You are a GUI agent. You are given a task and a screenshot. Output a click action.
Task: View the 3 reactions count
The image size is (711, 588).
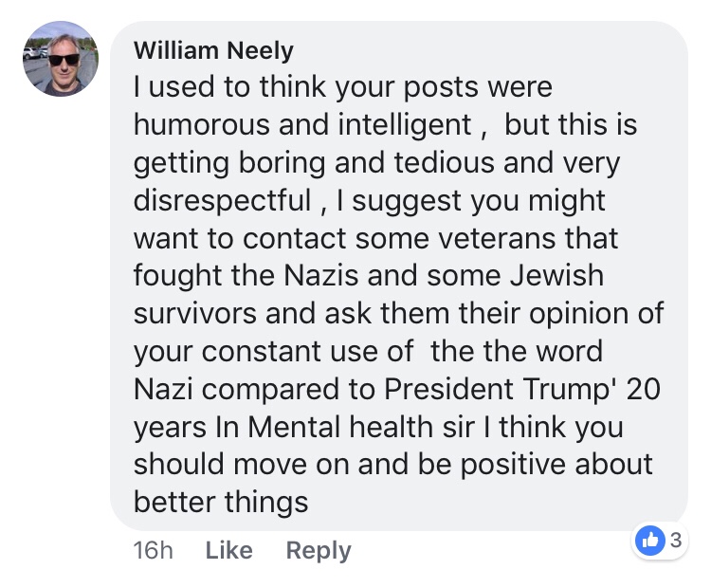click(675, 541)
